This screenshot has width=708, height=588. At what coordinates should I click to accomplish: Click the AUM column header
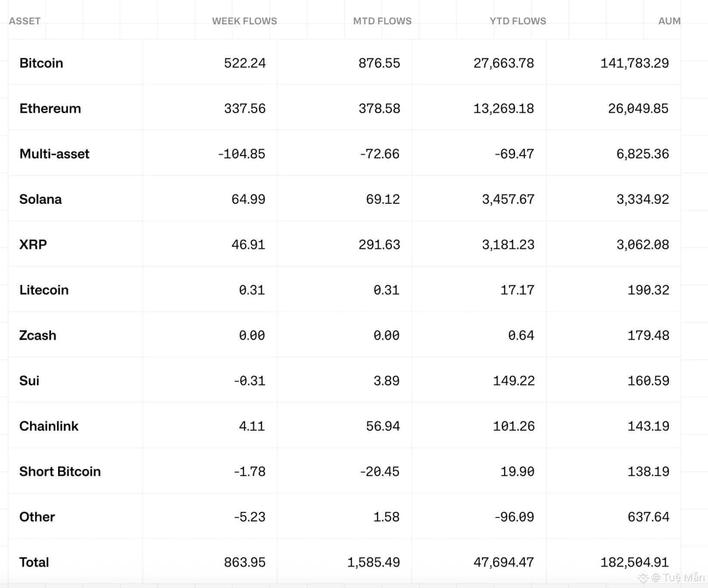pos(669,21)
